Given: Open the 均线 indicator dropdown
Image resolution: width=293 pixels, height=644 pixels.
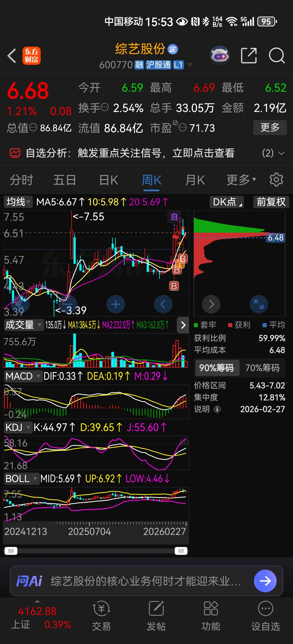Looking at the screenshot, I should tap(18, 202).
